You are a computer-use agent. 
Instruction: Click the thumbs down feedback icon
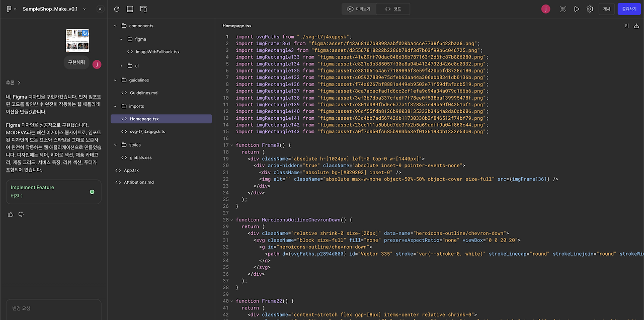(21, 214)
